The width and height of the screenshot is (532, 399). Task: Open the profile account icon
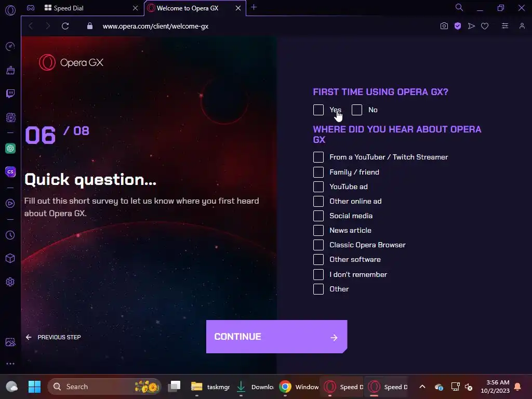tap(522, 26)
